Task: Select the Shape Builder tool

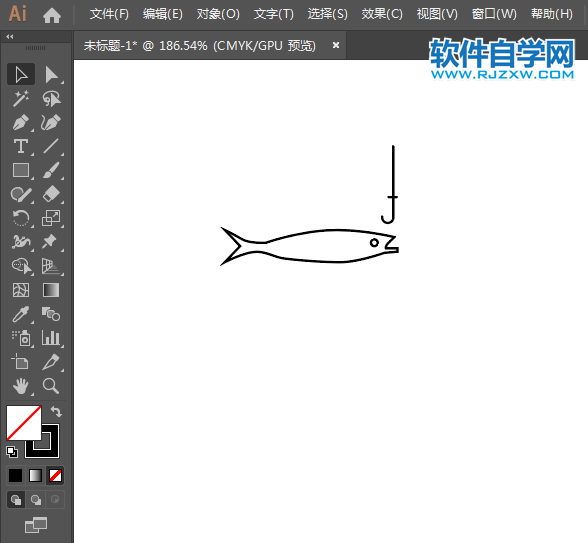Action: coord(21,266)
